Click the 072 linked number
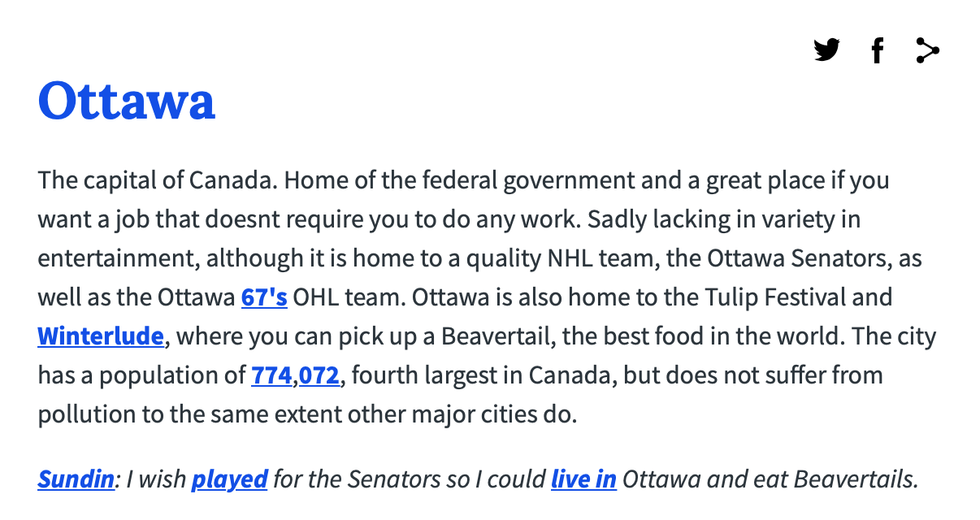Screen dimensions: 980x520 319,375
